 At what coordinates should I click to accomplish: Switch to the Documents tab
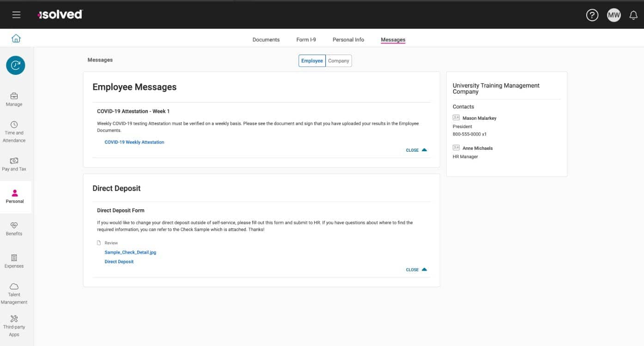coord(266,40)
